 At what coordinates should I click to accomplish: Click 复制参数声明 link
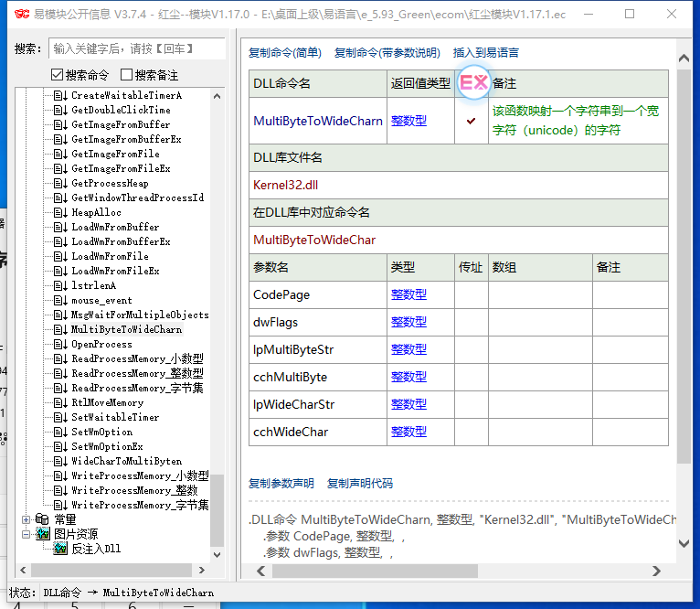click(281, 484)
